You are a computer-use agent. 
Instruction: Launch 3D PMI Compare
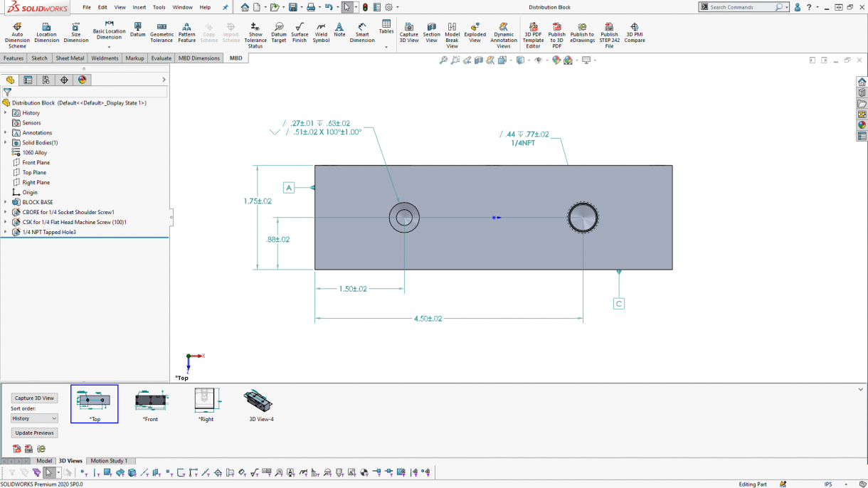pyautogui.click(x=635, y=33)
